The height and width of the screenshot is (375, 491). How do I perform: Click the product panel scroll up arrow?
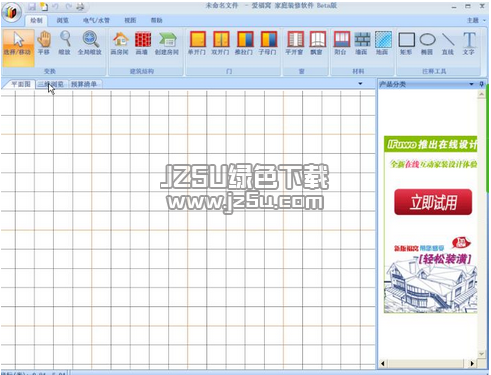click(481, 95)
